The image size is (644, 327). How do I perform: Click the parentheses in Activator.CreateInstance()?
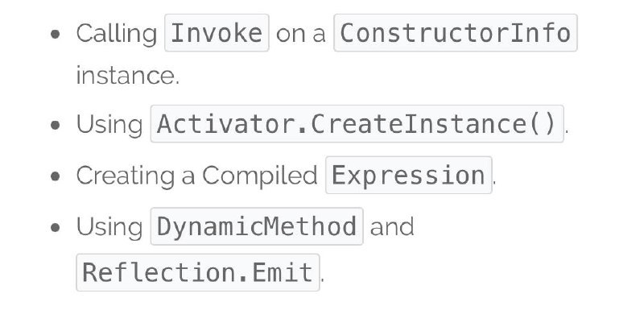[543, 124]
